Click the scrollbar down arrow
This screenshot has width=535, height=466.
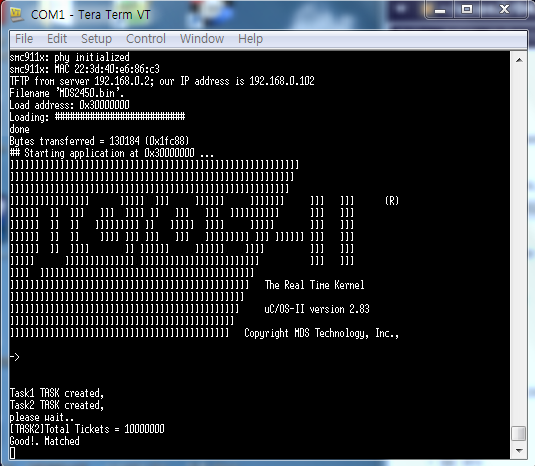(x=519, y=451)
